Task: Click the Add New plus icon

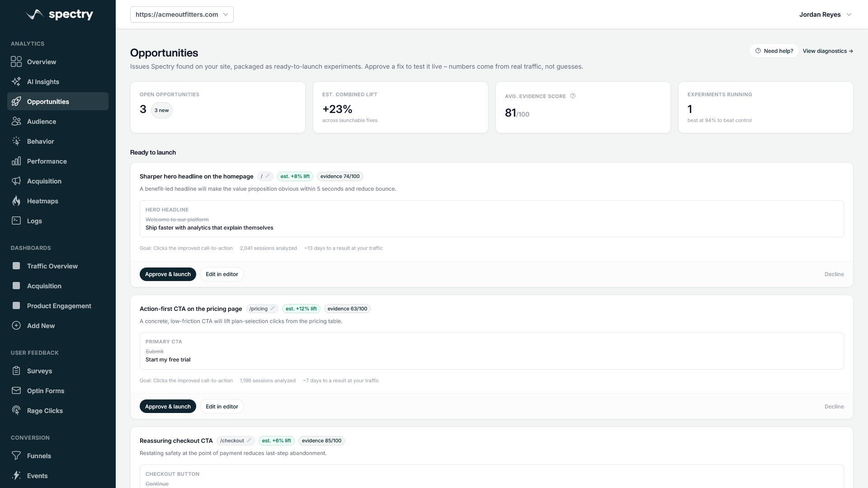Action: pos(16,326)
